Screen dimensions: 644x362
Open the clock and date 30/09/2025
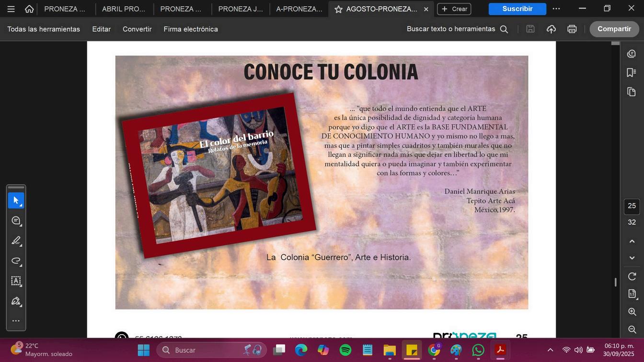(x=619, y=350)
